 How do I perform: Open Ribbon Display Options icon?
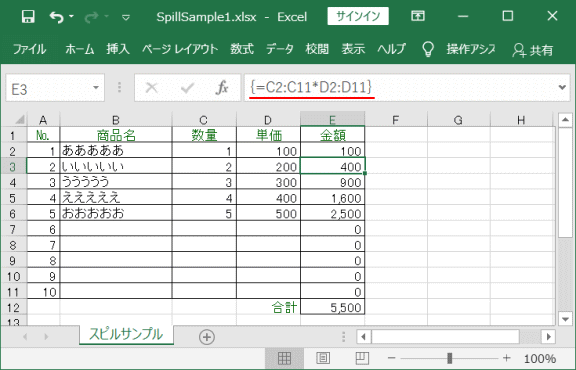pos(418,16)
